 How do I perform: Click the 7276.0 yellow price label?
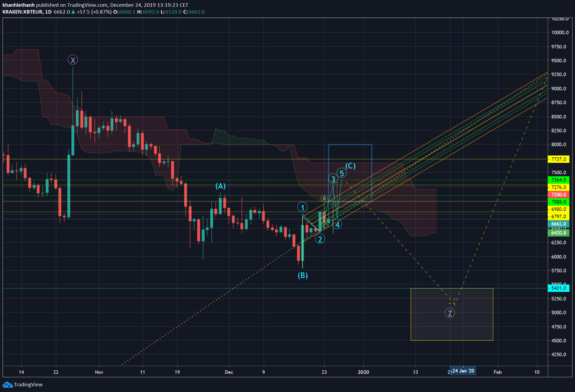(559, 187)
